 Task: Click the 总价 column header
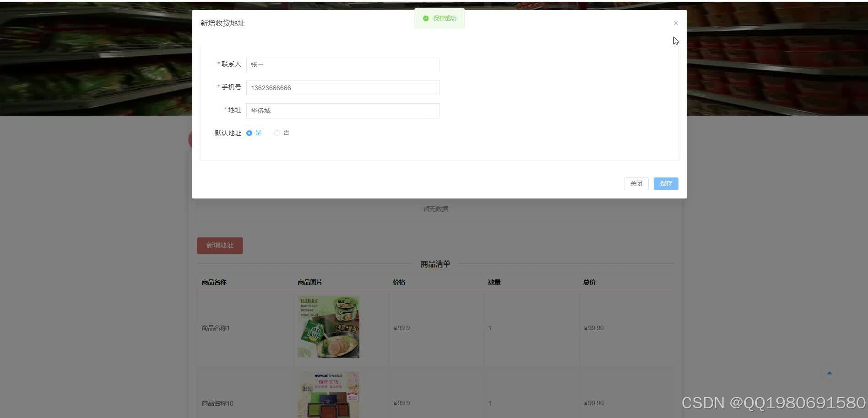[589, 282]
